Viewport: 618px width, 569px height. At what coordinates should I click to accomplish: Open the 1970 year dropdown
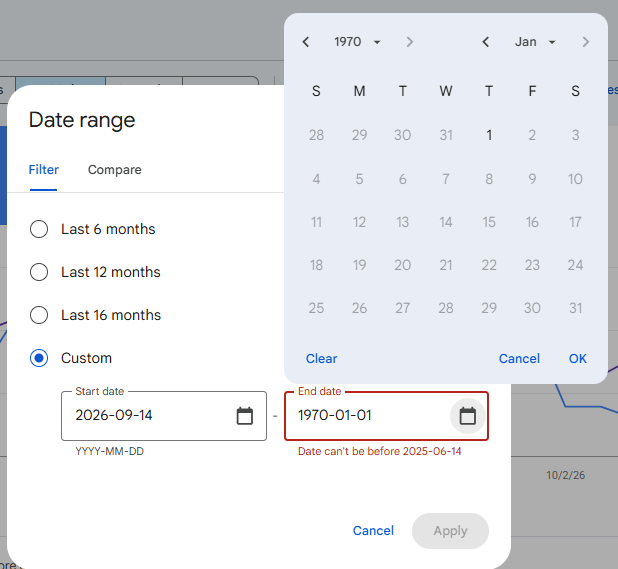[x=357, y=42]
